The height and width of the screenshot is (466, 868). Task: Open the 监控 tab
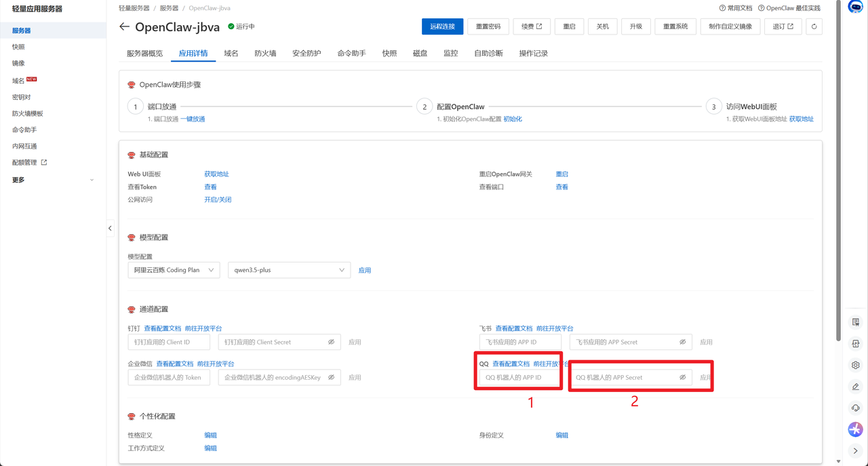[450, 53]
